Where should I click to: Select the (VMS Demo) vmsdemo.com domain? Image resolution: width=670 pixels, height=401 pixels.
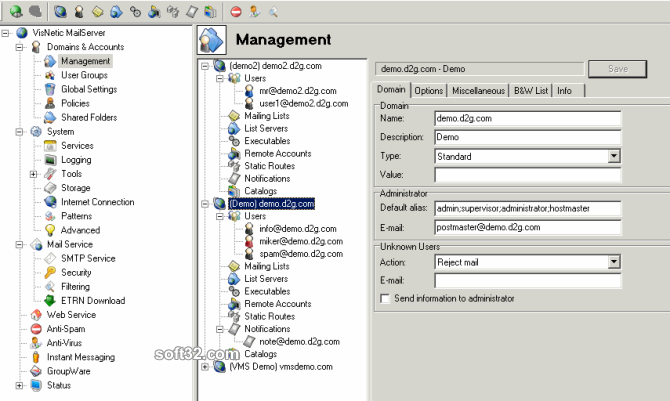281,367
